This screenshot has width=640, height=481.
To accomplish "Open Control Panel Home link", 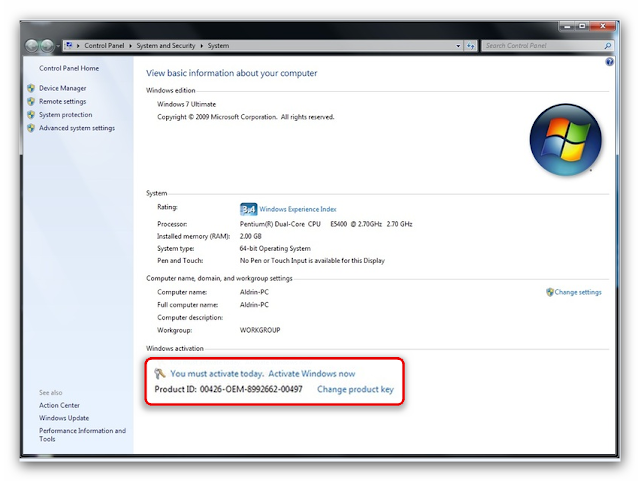I will [x=69, y=68].
